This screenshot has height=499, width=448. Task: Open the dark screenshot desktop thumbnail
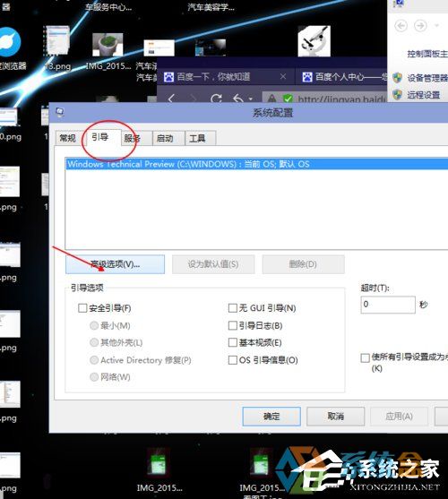coord(211,47)
